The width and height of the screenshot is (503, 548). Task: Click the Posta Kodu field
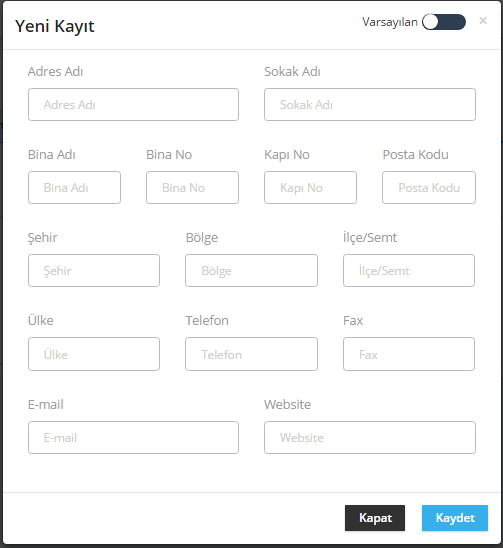[x=429, y=187]
